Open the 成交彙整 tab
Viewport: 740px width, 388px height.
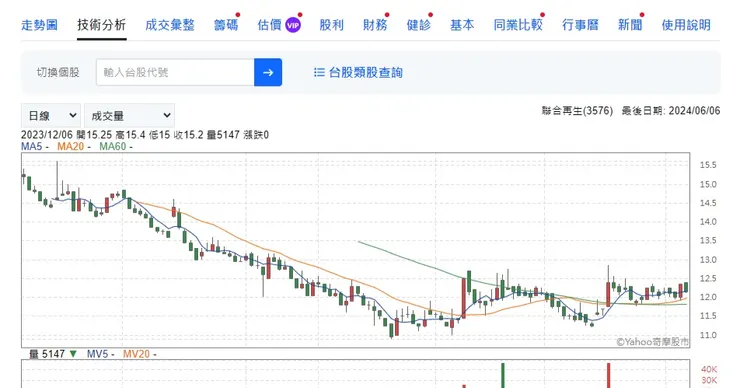pos(170,25)
